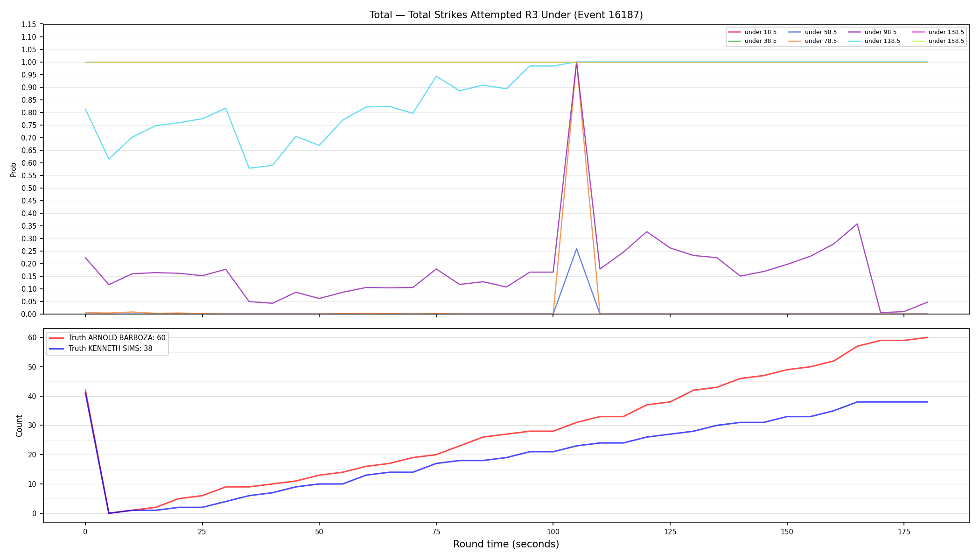The image size is (980, 560).
Task: Click the x-axis tick label 100
Action: pyautogui.click(x=553, y=532)
